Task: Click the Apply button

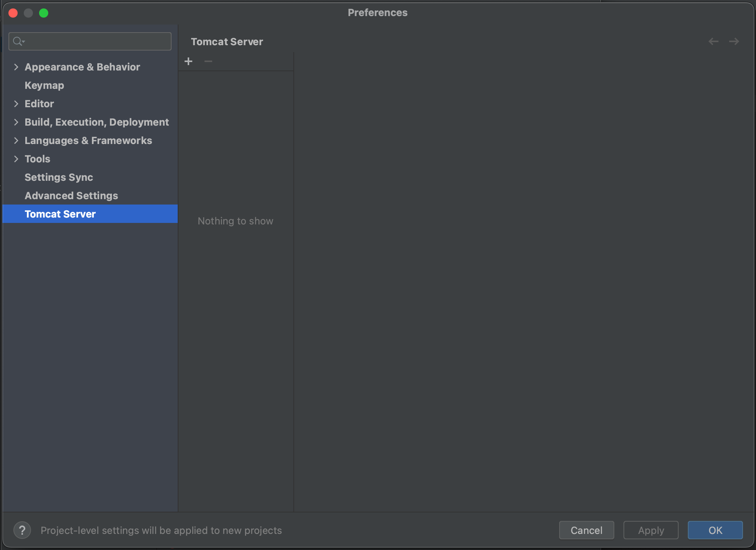Action: tap(651, 530)
